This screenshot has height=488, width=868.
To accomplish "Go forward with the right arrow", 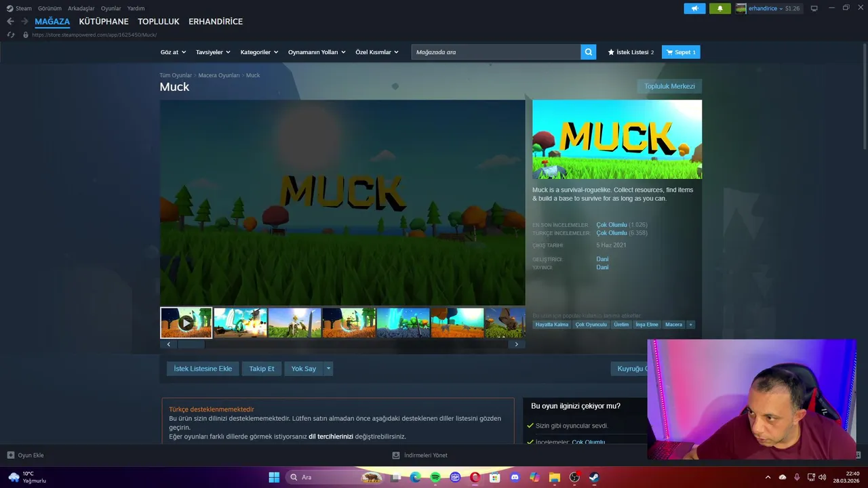I will tap(24, 22).
